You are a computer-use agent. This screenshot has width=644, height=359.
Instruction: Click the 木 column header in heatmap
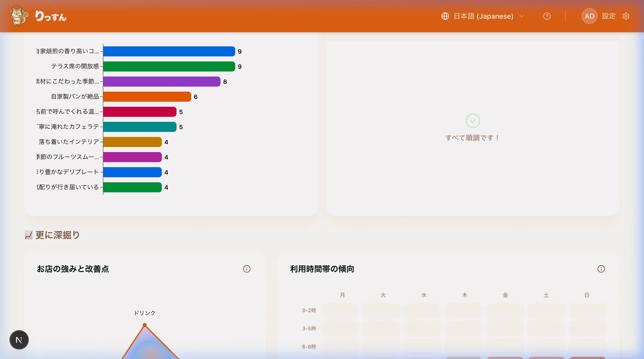[x=465, y=295]
